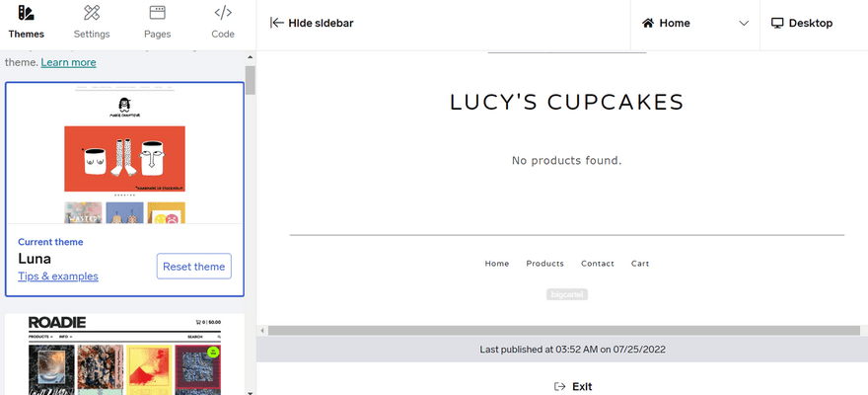Click the horizontal preview scrollbar
The width and height of the screenshot is (868, 395).
pos(556,330)
